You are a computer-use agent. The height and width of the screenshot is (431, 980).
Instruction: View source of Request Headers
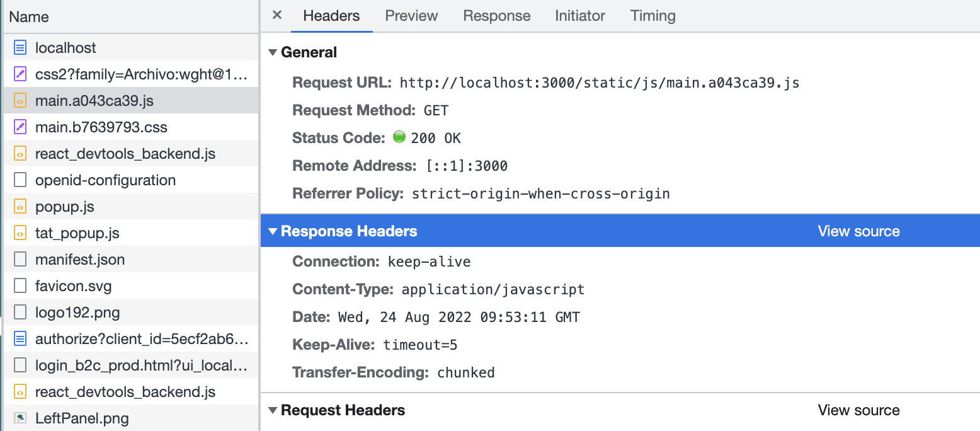tap(858, 410)
